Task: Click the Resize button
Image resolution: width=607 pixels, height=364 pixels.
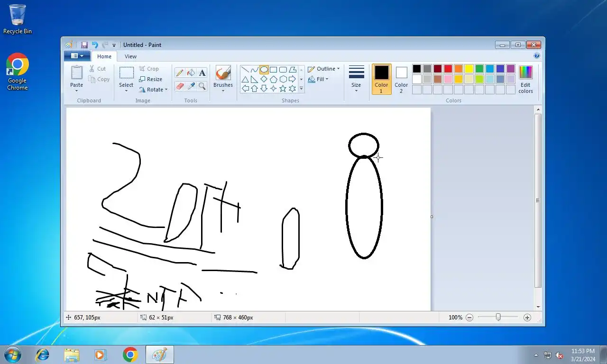Action: pyautogui.click(x=151, y=79)
